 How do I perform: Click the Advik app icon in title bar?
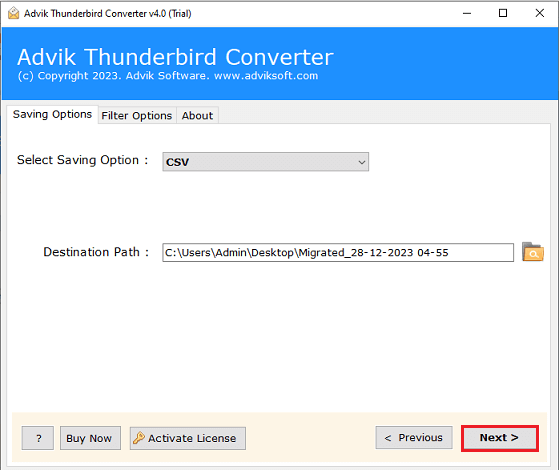point(14,14)
